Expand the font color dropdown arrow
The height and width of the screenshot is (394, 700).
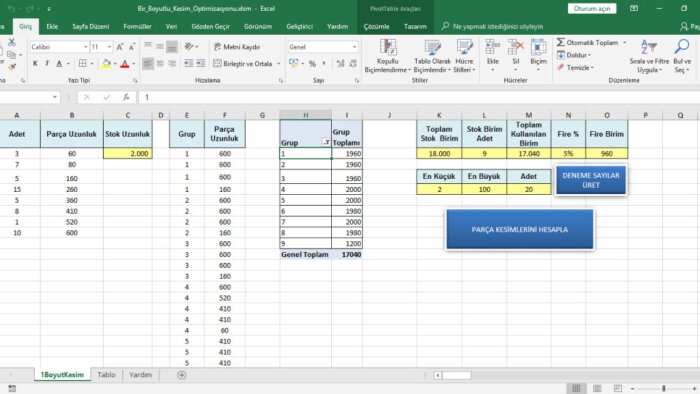coord(133,64)
